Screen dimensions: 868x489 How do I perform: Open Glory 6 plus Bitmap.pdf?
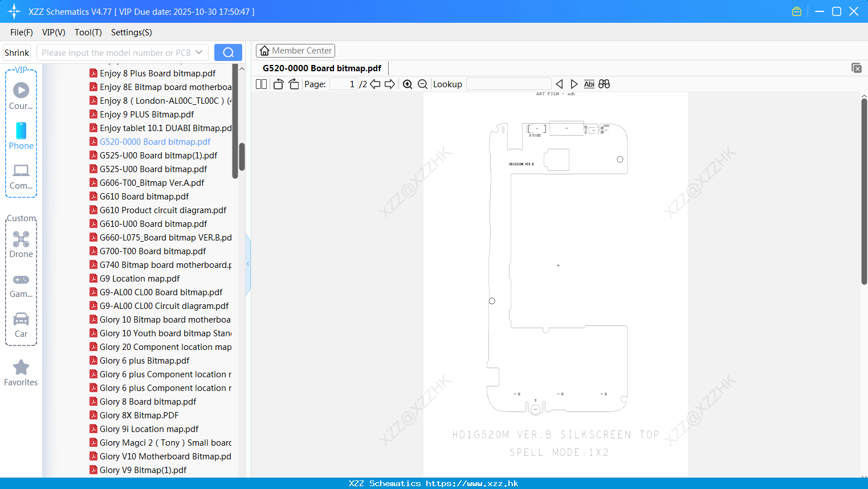click(144, 361)
